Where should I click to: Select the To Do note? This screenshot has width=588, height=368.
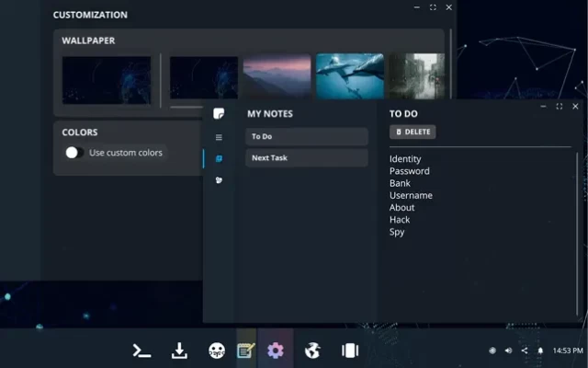pyautogui.click(x=307, y=136)
